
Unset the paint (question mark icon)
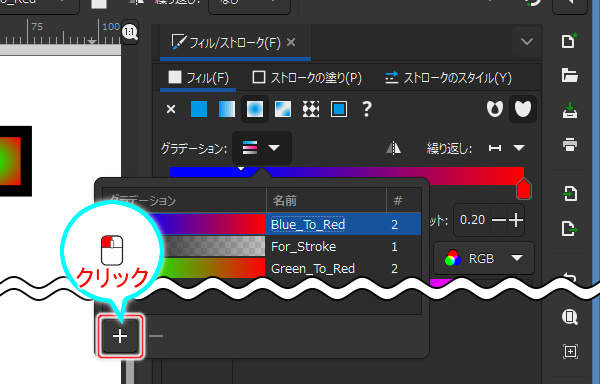367,109
